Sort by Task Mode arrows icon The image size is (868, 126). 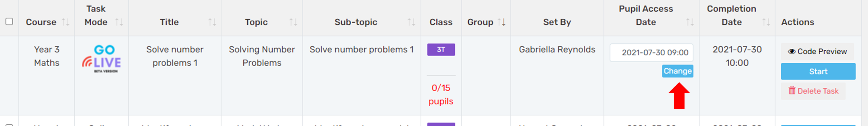(119, 22)
